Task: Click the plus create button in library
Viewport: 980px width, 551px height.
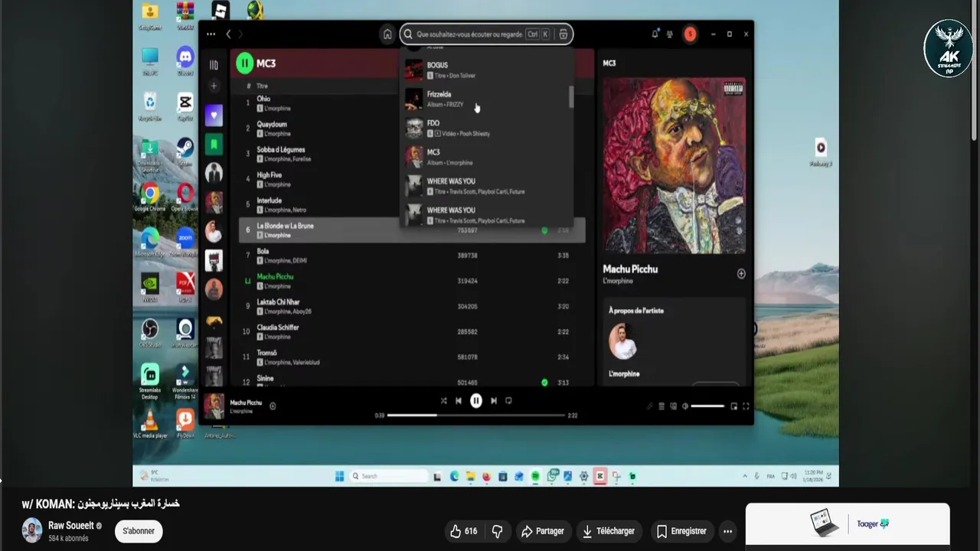Action: [x=214, y=86]
